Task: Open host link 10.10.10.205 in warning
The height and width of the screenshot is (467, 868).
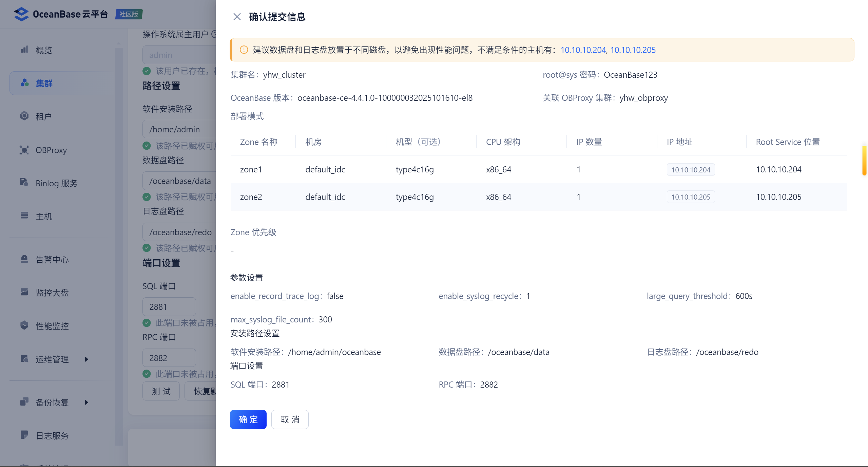Action: 633,50
